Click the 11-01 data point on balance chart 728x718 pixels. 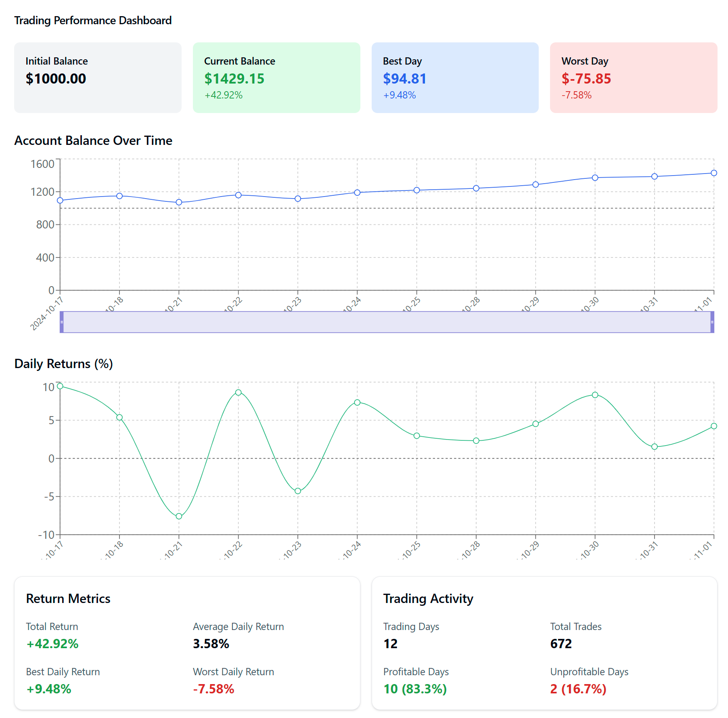point(714,173)
